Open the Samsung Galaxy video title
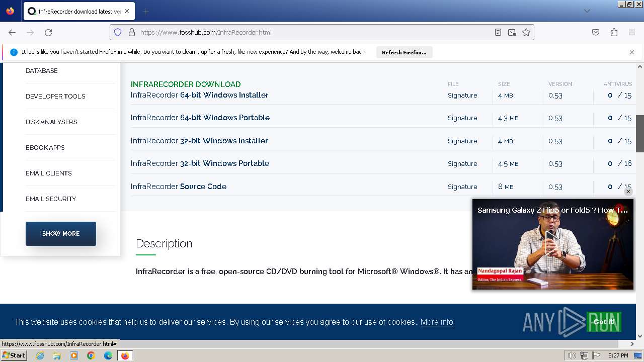Screen dimensions: 644x362 point(552,210)
